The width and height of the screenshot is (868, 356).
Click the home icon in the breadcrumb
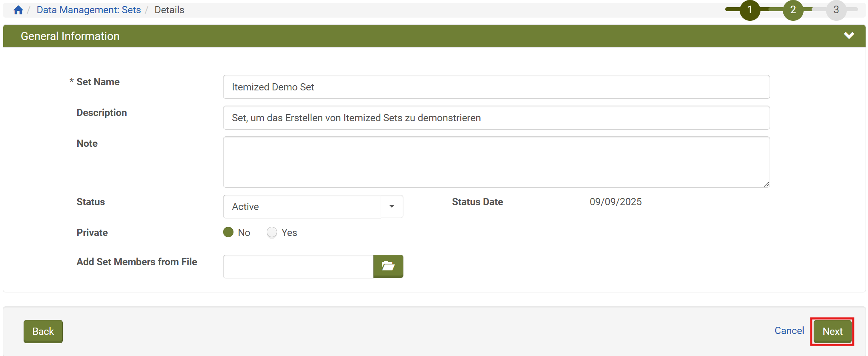click(x=18, y=10)
